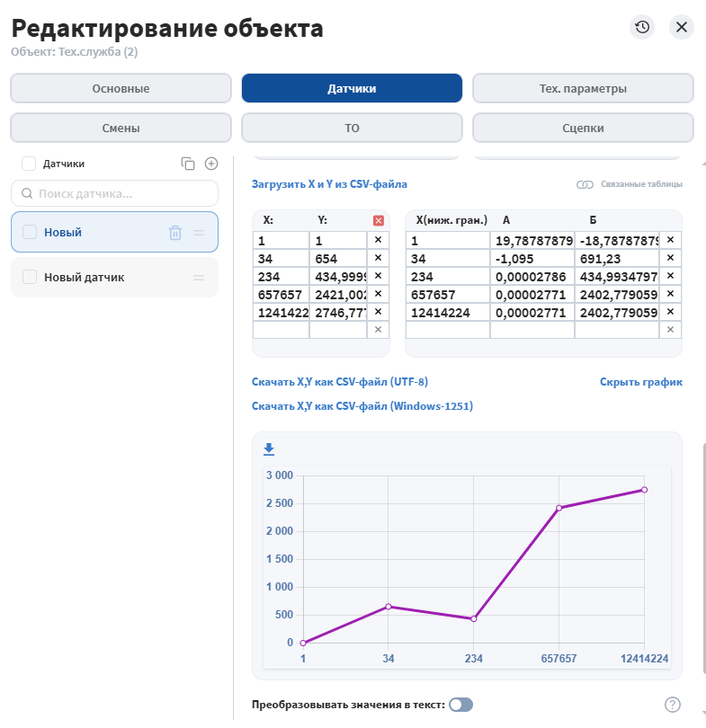The image size is (706, 728).
Task: Remove XY row with X value 234
Action: (378, 276)
